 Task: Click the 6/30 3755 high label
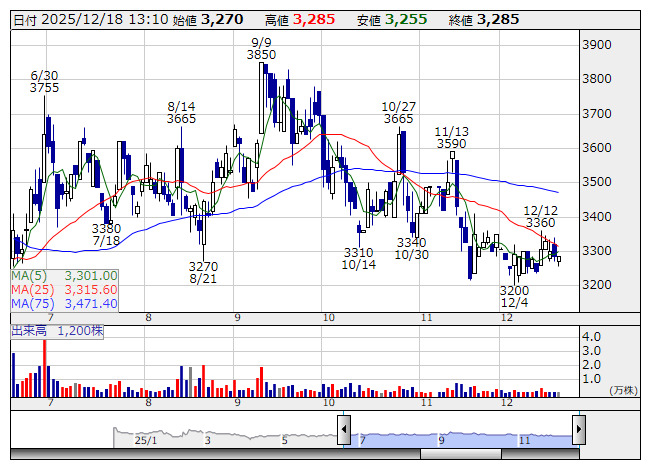click(44, 82)
